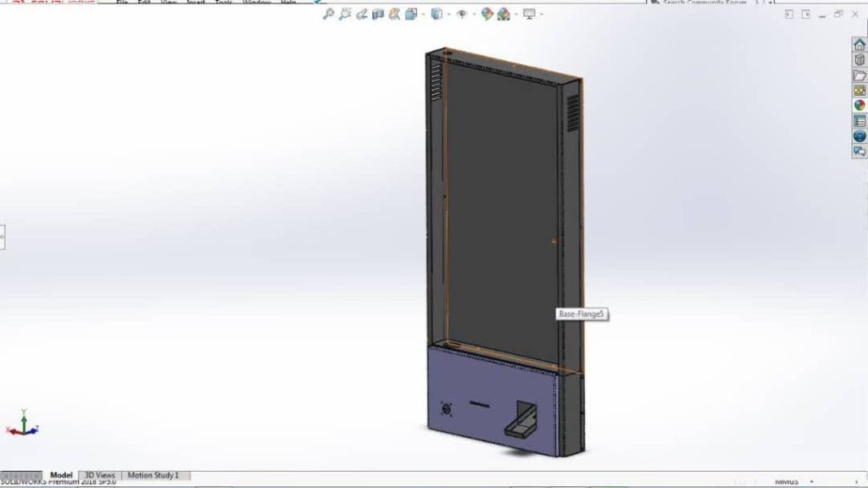Open the Custom Properties task pane tab
Viewport: 868px width, 488px height.
click(x=860, y=120)
